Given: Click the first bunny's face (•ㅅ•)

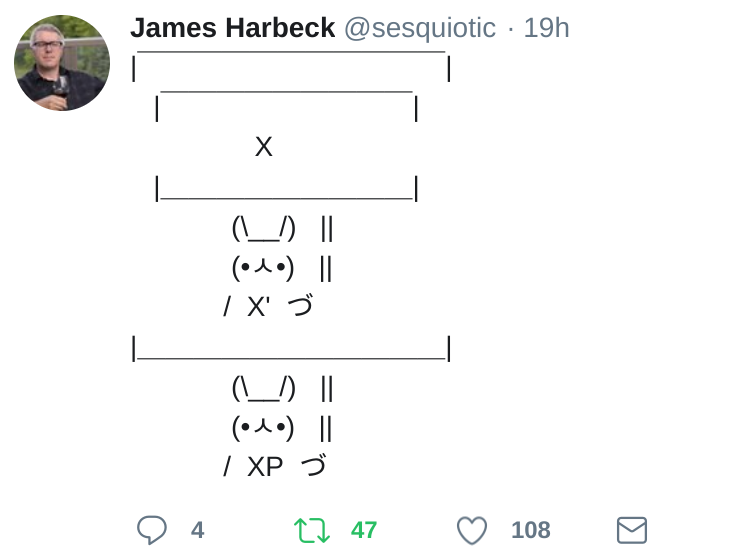Looking at the screenshot, I should coord(263,268).
